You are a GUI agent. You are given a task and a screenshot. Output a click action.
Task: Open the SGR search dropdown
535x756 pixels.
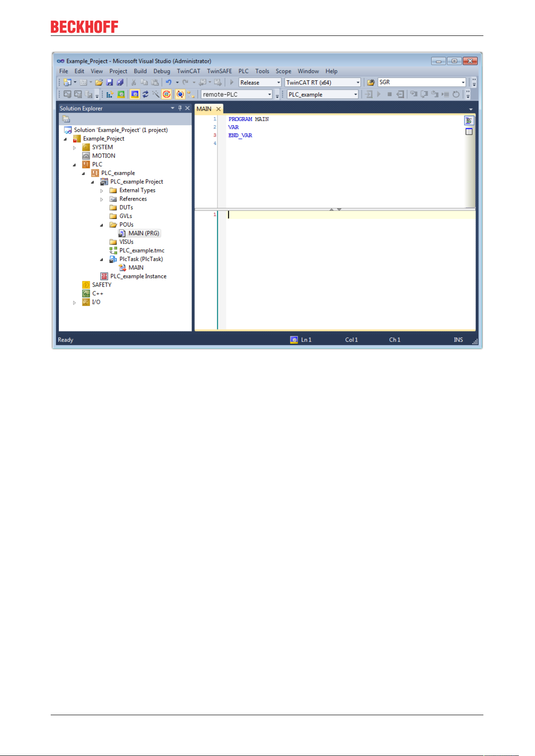tap(463, 83)
